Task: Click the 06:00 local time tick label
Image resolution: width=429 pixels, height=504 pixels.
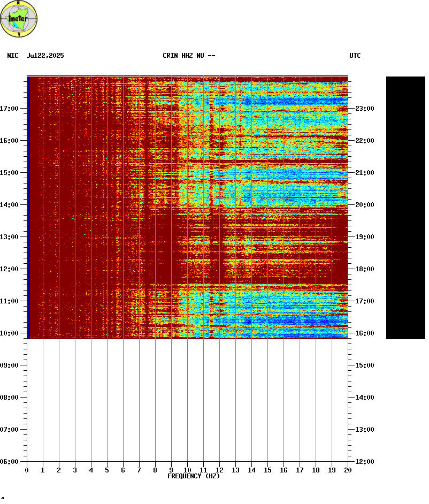Action: [x=9, y=462]
